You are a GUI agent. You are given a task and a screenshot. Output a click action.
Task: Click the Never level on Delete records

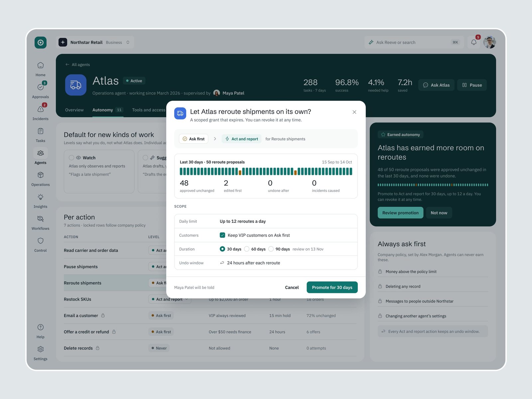tap(159, 348)
